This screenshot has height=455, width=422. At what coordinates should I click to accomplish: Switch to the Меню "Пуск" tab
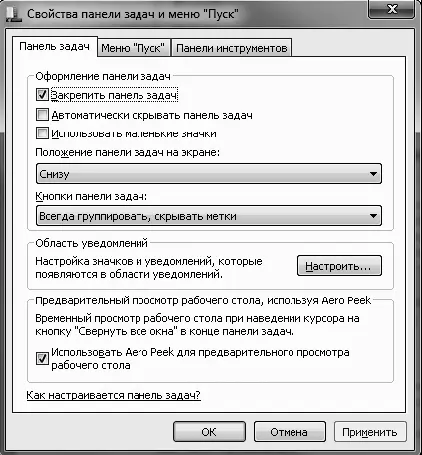(x=133, y=48)
